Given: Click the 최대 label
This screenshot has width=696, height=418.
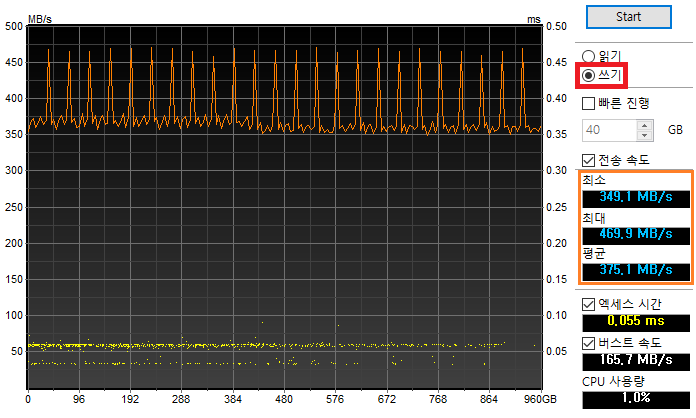Looking at the screenshot, I should point(594,218).
